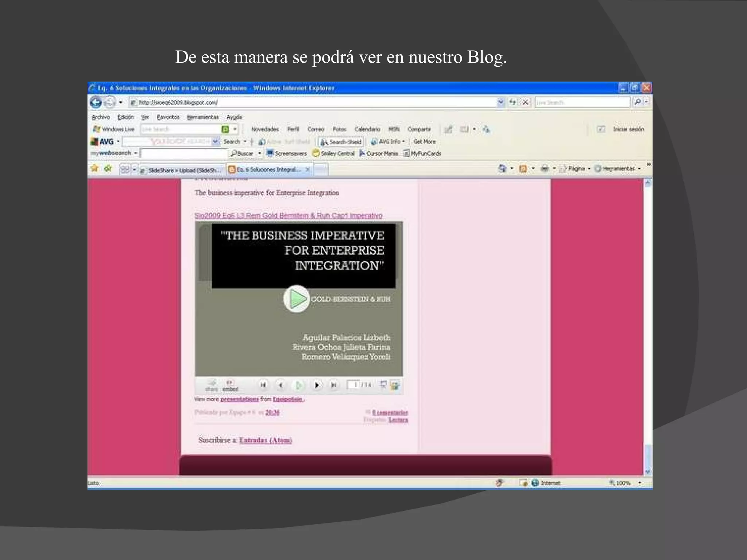Click the AVG Yahoo search field
The image size is (747, 560).
coord(167,141)
